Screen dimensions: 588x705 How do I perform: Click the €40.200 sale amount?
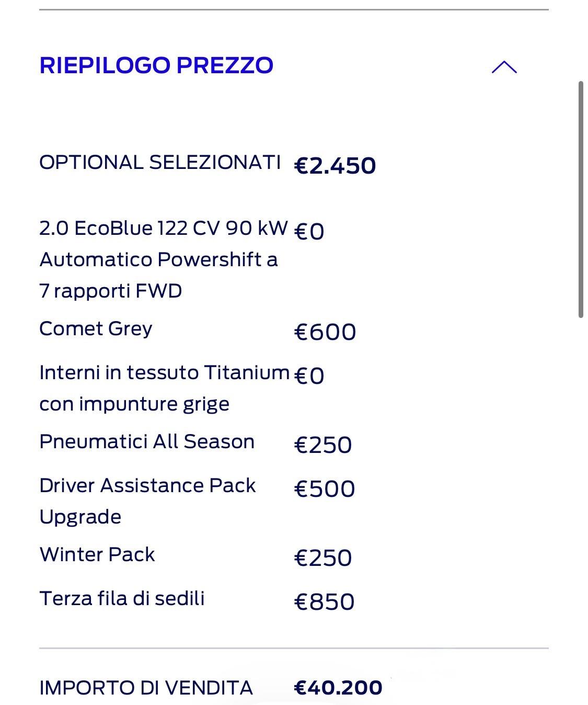338,688
